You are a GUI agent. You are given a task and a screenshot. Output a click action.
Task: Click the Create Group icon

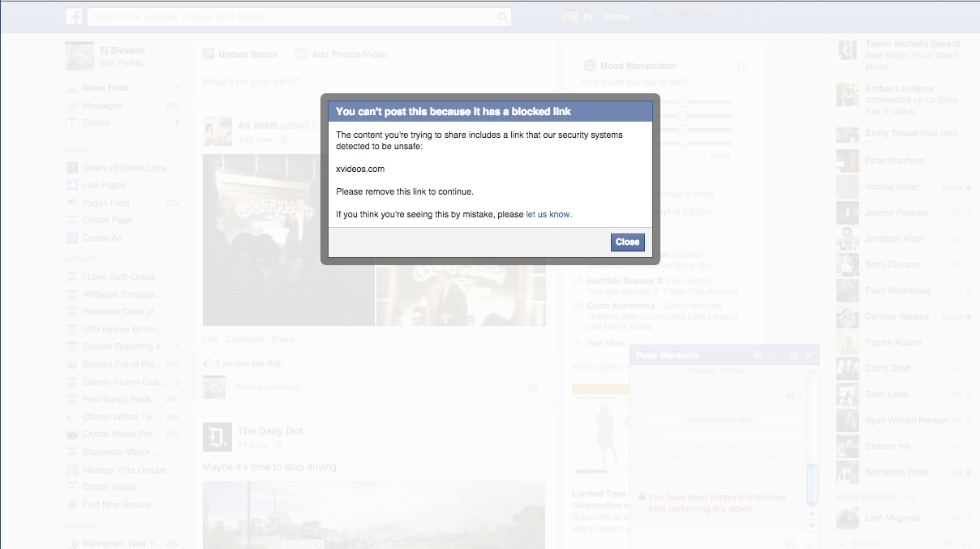click(72, 487)
